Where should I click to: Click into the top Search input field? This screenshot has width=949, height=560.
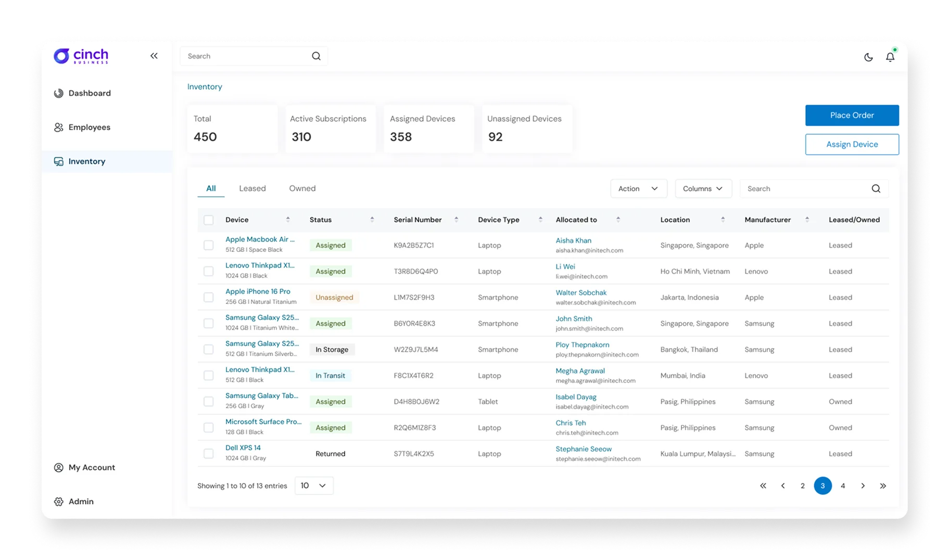click(245, 56)
